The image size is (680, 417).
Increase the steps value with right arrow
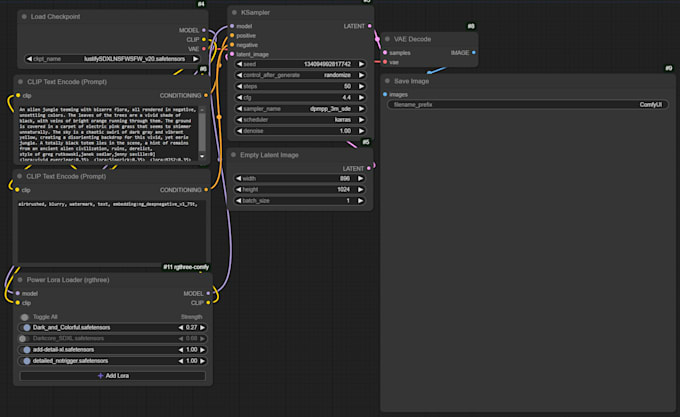click(x=361, y=86)
